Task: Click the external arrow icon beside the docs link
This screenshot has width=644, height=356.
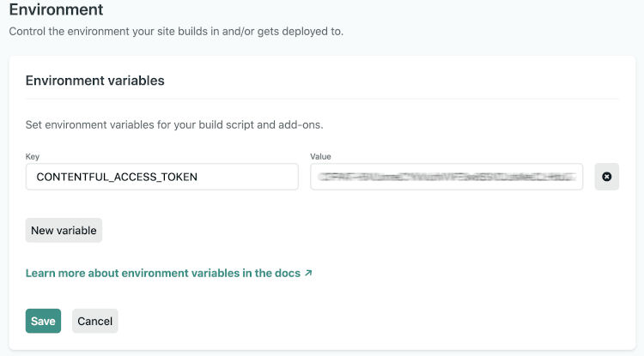Action: tap(308, 273)
